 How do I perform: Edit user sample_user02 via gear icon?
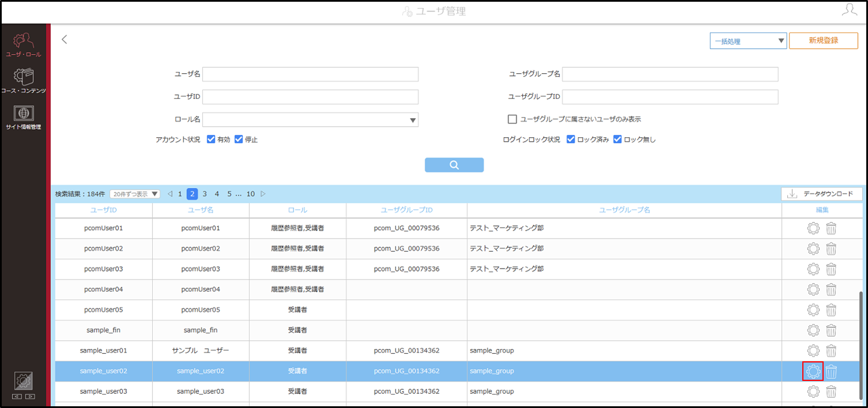[x=813, y=372]
